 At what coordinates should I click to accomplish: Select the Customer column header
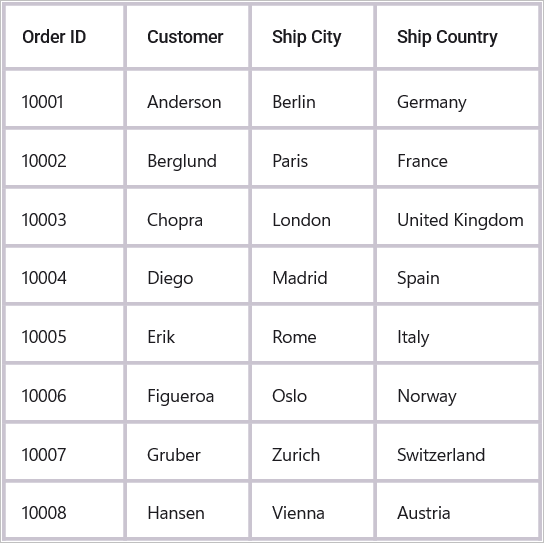pyautogui.click(x=188, y=36)
